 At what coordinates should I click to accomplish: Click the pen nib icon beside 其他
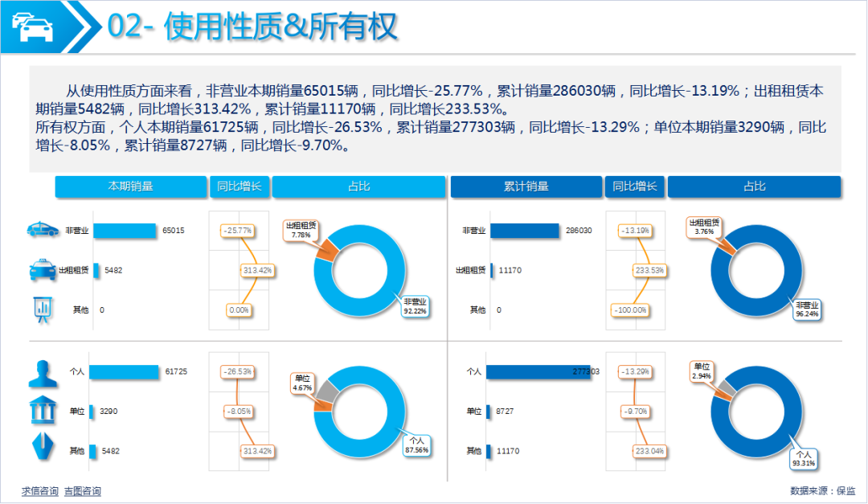coord(43,446)
